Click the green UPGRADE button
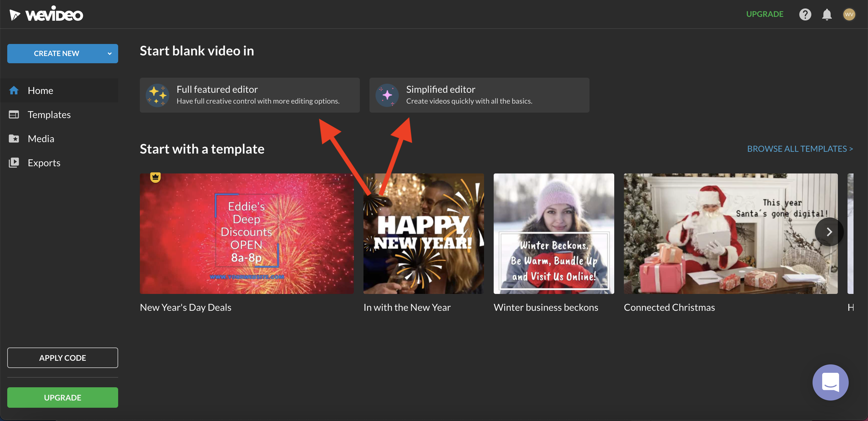Screen dimensions: 868x421 [62, 397]
